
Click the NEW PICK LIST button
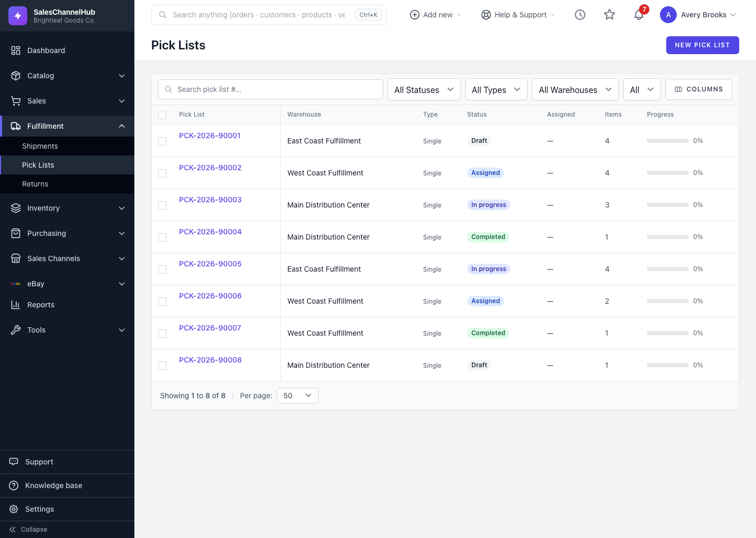(x=702, y=45)
